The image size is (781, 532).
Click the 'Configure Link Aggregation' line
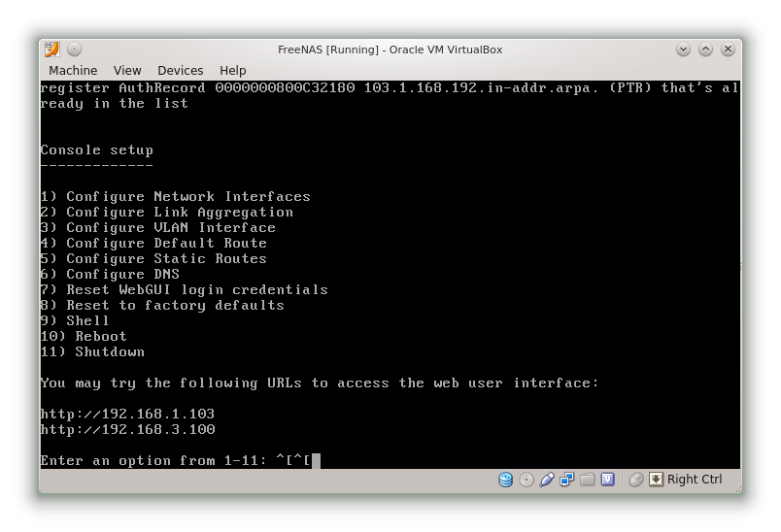(167, 212)
